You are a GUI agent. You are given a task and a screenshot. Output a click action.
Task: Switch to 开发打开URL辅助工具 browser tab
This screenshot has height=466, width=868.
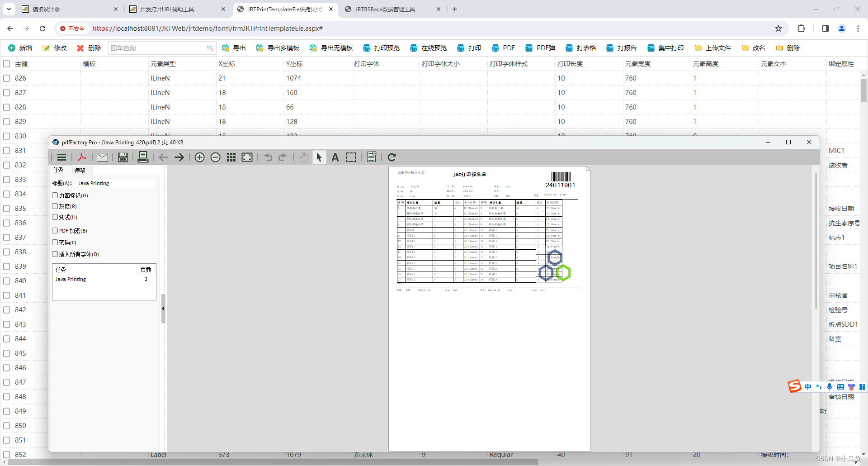[177, 9]
